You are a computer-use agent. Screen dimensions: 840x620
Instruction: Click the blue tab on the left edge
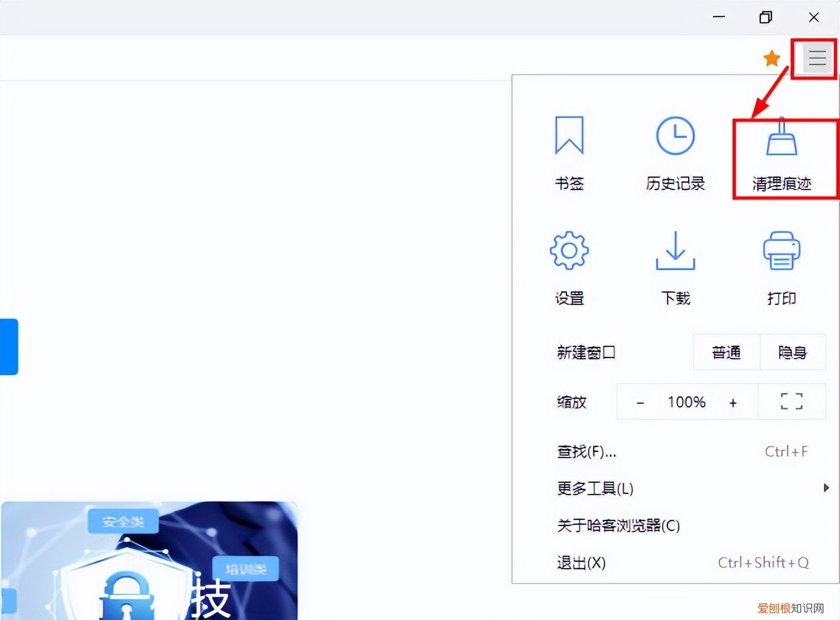coord(9,347)
